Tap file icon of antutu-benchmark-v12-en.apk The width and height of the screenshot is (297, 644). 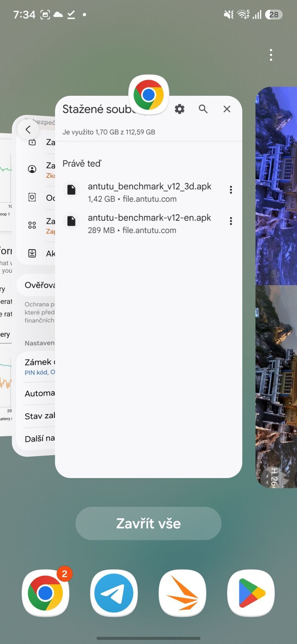[x=71, y=221]
